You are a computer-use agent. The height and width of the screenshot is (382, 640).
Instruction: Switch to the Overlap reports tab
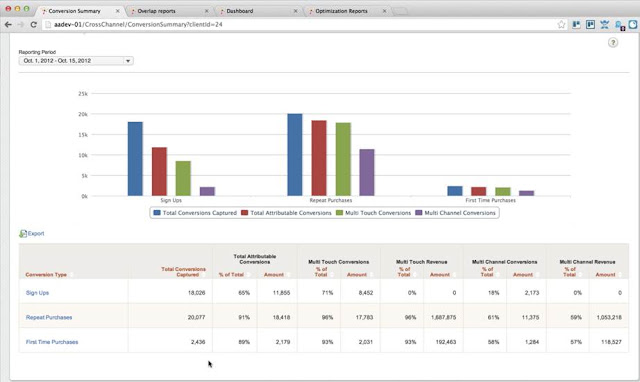point(156,11)
